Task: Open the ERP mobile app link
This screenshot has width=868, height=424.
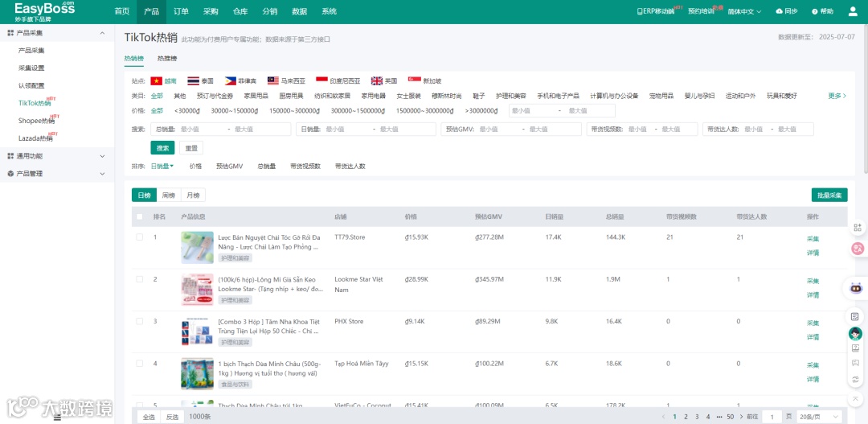Action: [x=657, y=11]
